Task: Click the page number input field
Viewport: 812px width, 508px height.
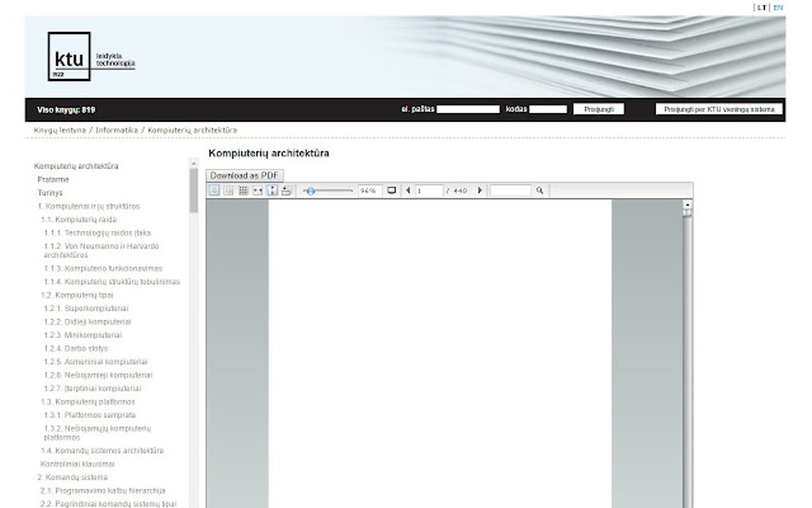Action: [430, 190]
